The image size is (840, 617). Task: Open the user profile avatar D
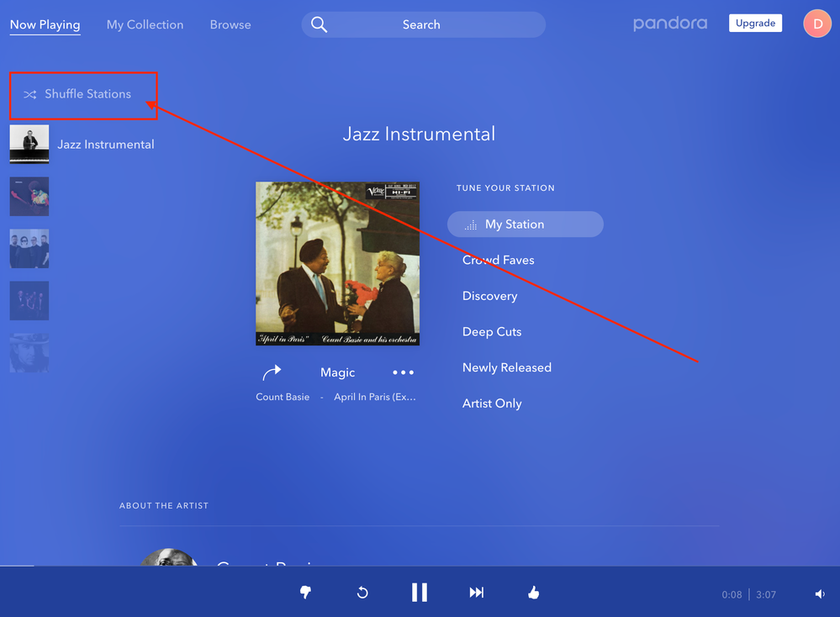click(816, 24)
